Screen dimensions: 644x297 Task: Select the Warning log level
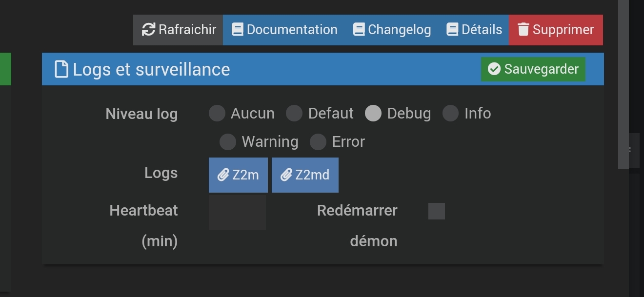point(228,142)
